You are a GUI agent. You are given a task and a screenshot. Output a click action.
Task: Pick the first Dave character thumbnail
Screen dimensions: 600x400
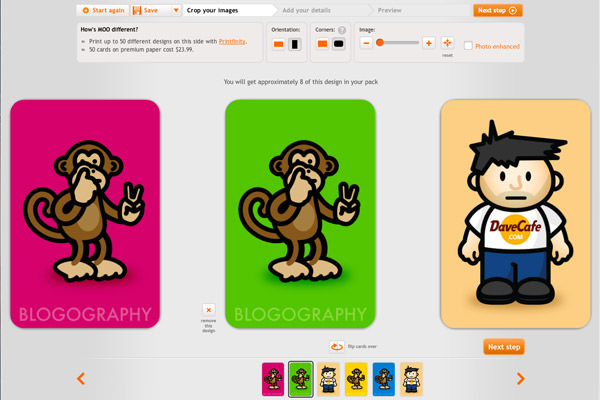328,379
